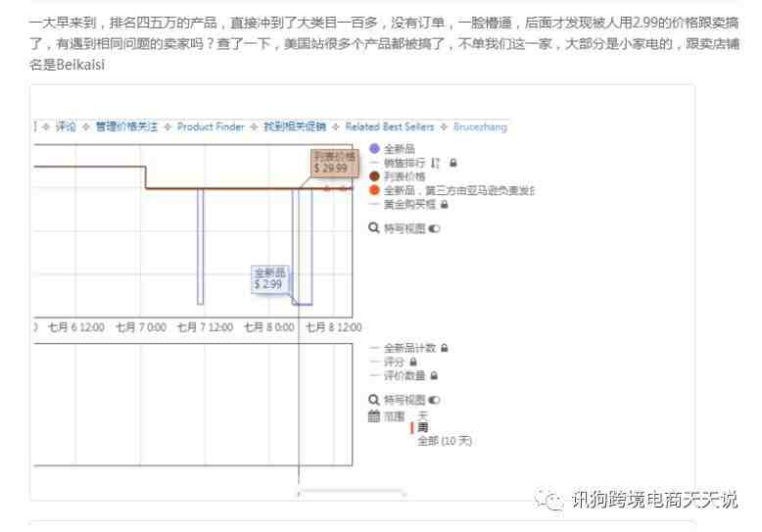Click the 全新品 $ 2.99 chart tooltip

(270, 278)
